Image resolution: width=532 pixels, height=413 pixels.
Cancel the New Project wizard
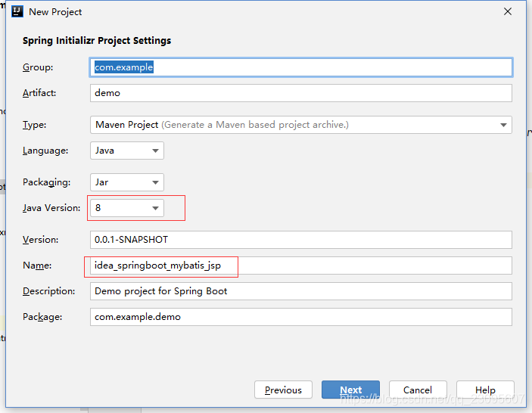point(418,390)
